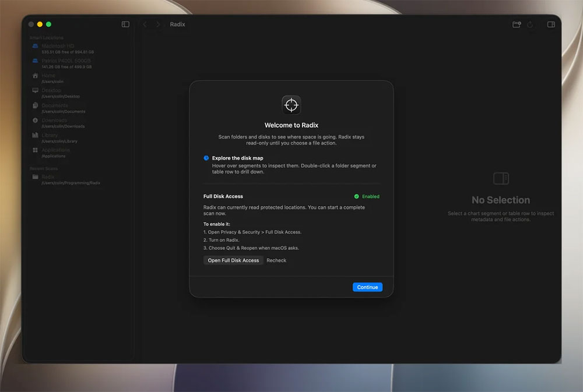Viewport: 583px width, 392px height.
Task: Click the Recent Scans section header
Action: (44, 168)
